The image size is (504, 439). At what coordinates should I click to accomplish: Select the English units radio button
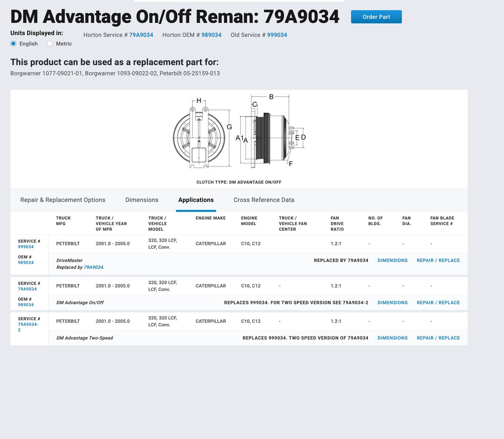click(14, 44)
